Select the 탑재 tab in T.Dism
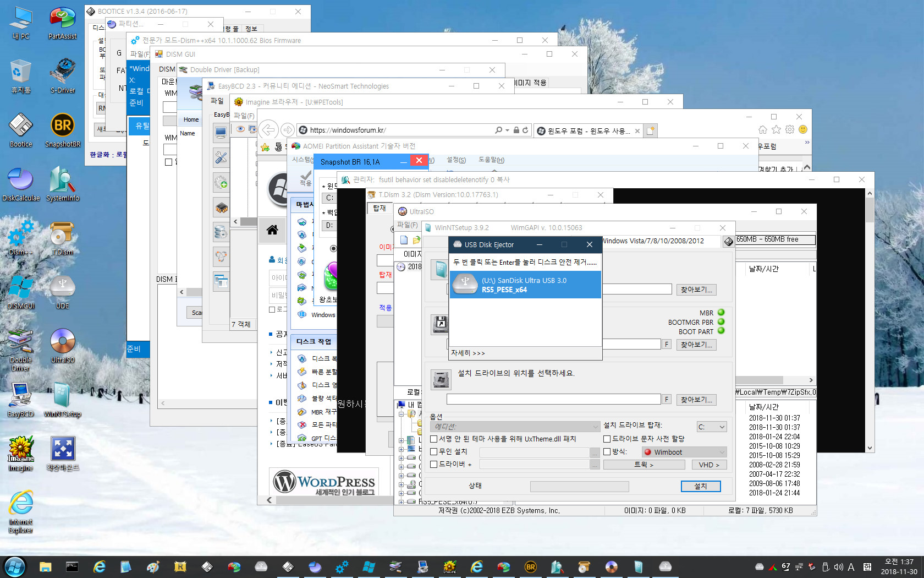This screenshot has height=578, width=924. [380, 209]
